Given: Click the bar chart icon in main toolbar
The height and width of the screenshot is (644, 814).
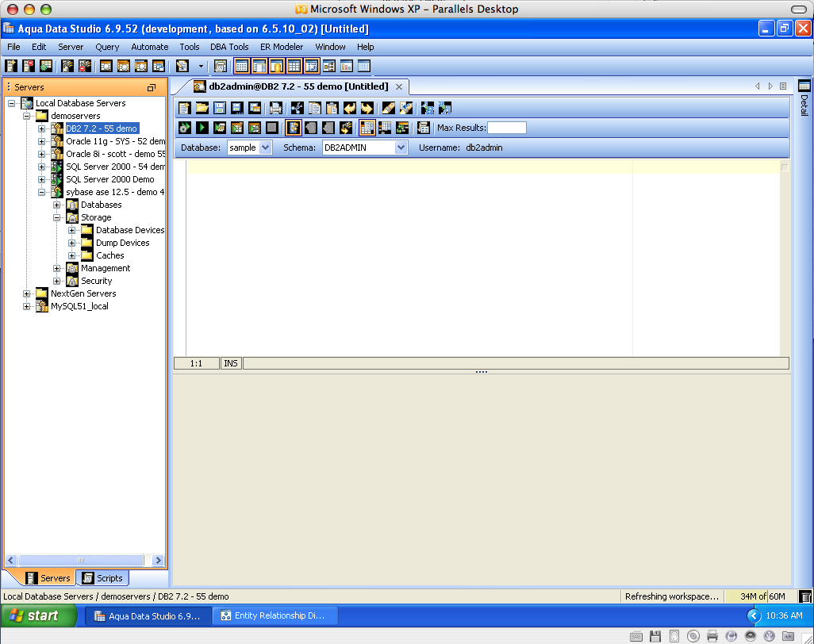Looking at the screenshot, I should pos(346,66).
